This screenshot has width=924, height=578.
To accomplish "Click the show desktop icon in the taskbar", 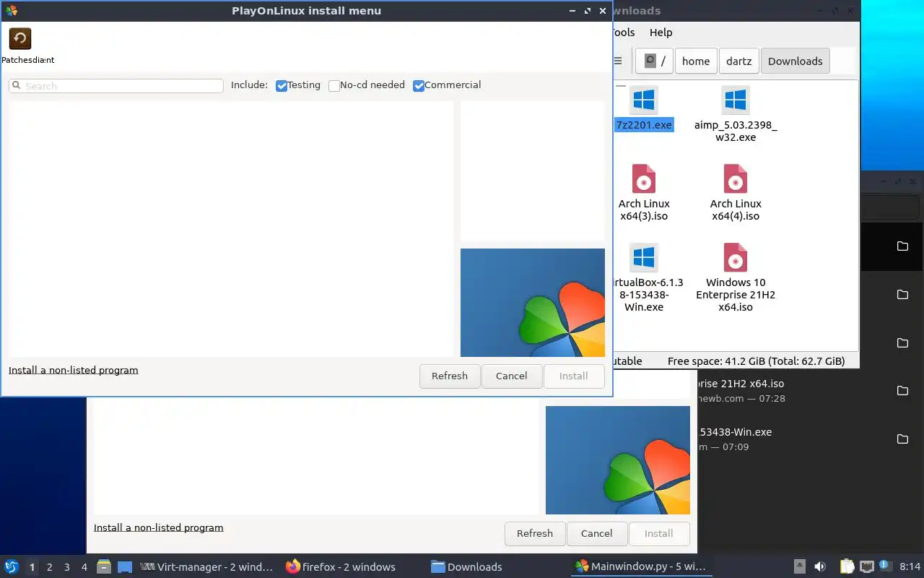I will (x=125, y=566).
